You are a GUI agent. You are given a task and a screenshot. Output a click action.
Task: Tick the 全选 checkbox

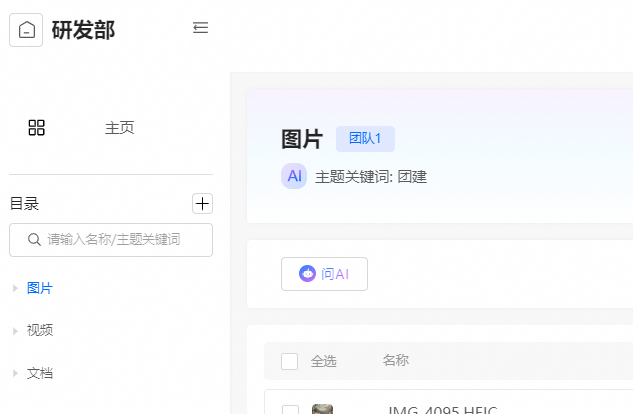[289, 361]
